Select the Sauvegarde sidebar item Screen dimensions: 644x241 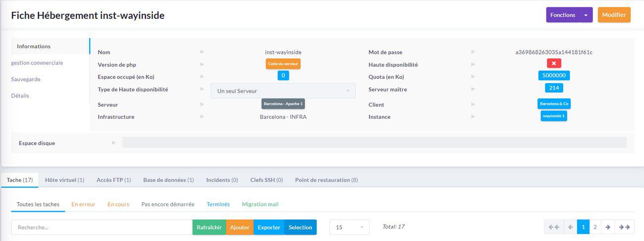[x=26, y=79]
